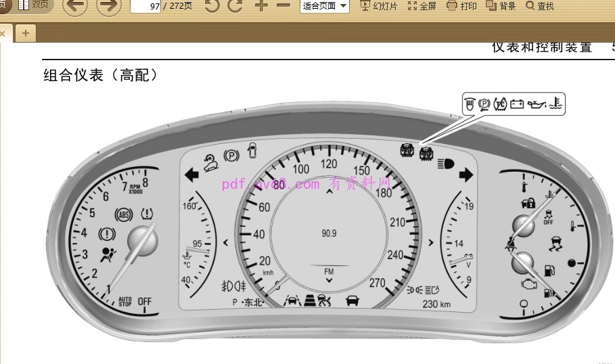Click the speedometer center display showing 90.9
This screenshot has height=364, width=615.
(x=329, y=233)
